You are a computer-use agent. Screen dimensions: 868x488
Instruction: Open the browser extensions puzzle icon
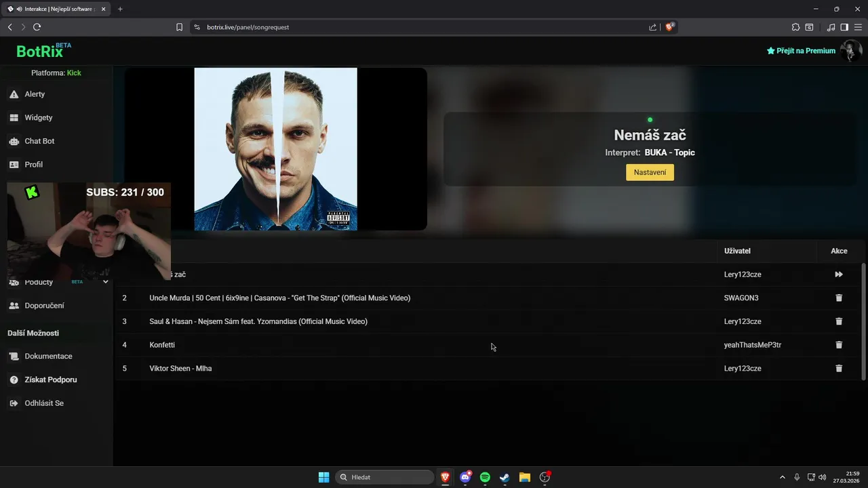795,27
